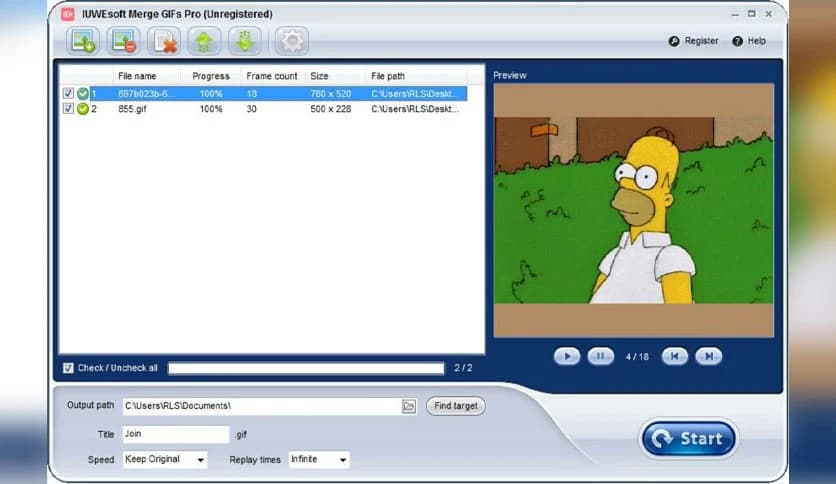Click the Start button

(689, 439)
